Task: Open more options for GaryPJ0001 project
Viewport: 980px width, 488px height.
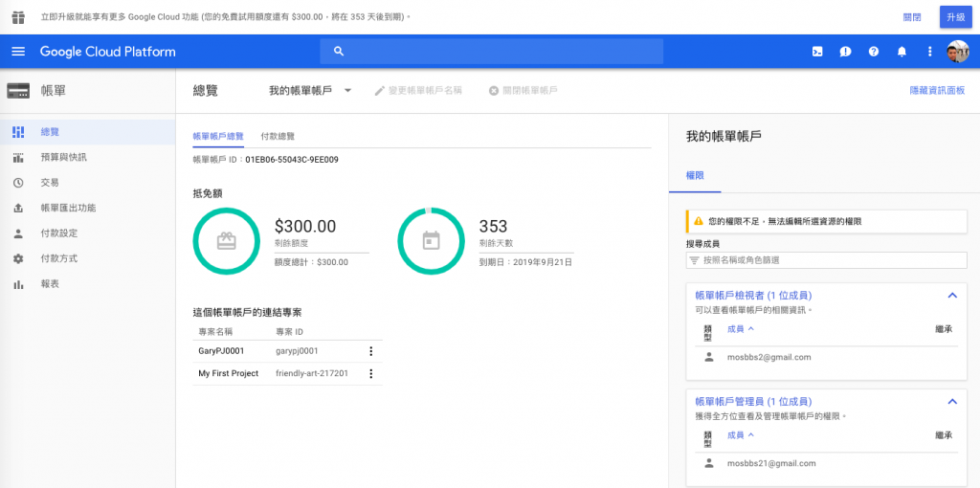Action: [x=370, y=351]
